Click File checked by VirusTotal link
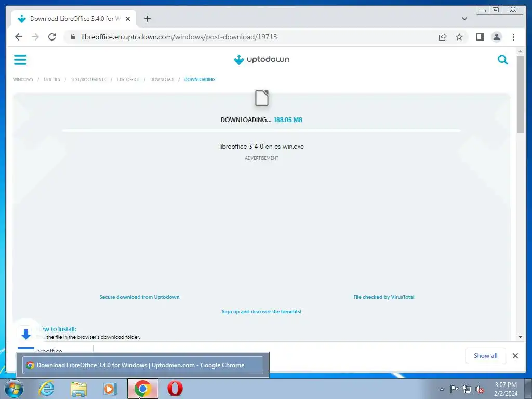Screen dimensions: 532x399 [x=384, y=297]
